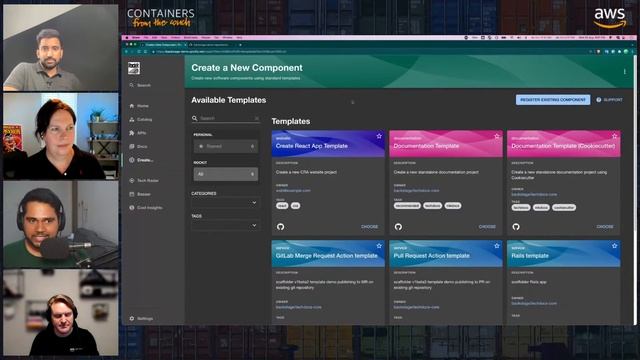Expand the Categories dropdown
This screenshot has width=640, height=360.
click(225, 203)
